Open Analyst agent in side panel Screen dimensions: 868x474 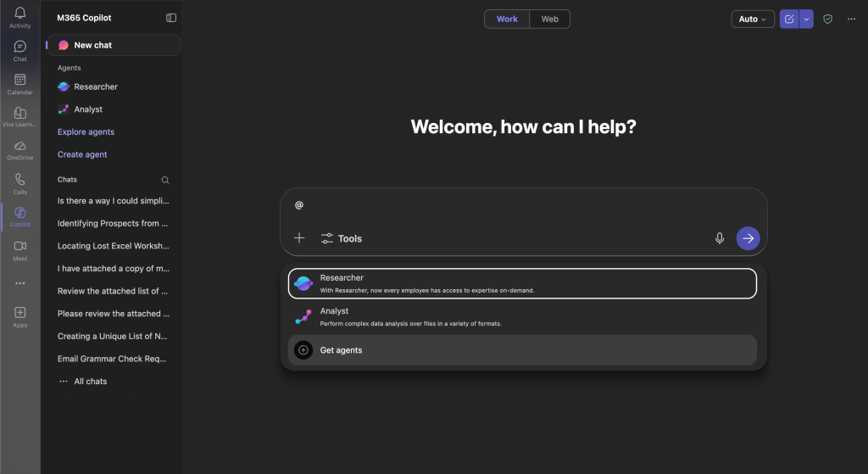tap(81, 109)
